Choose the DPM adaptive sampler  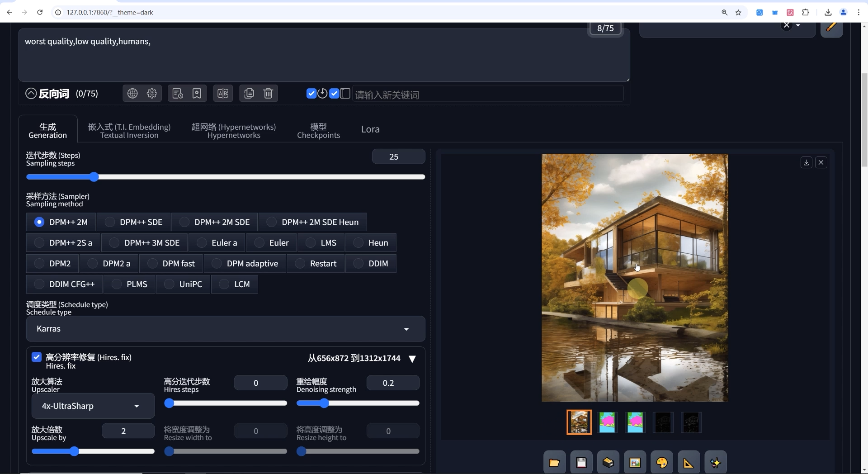coord(245,264)
